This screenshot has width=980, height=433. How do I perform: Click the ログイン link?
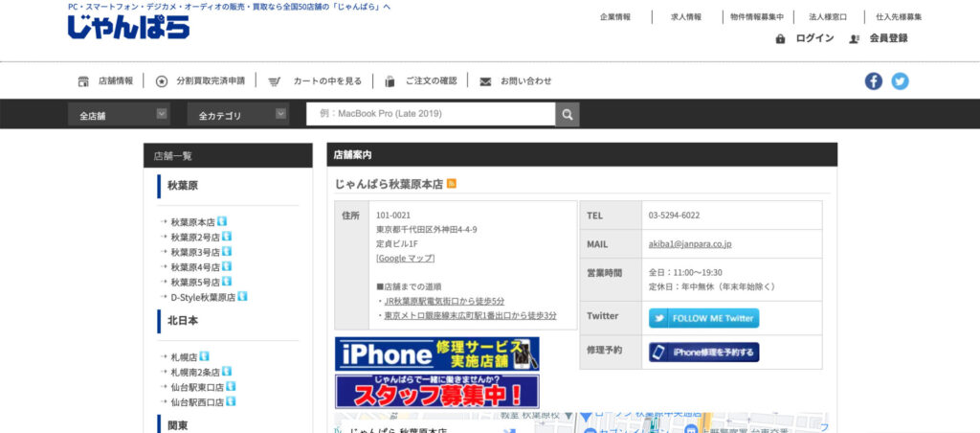[814, 38]
